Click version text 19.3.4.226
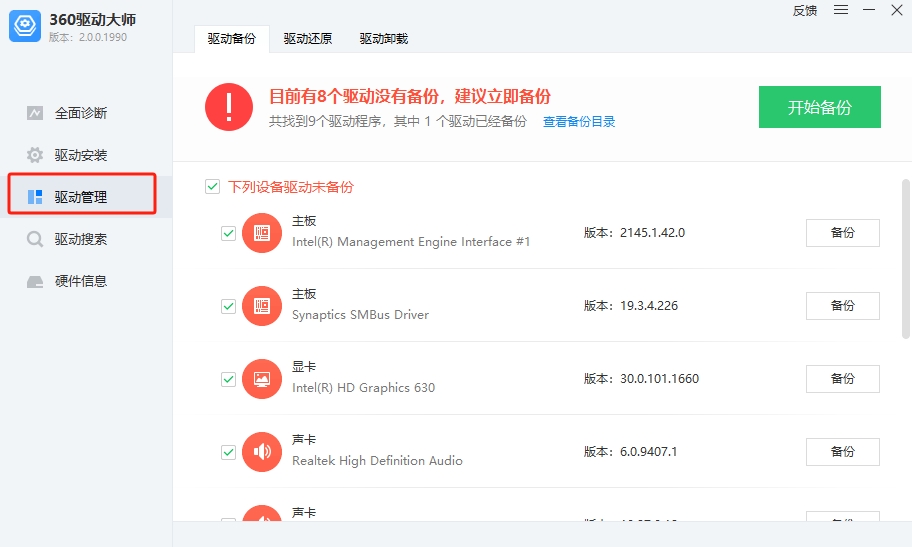The image size is (912, 547). click(649, 306)
